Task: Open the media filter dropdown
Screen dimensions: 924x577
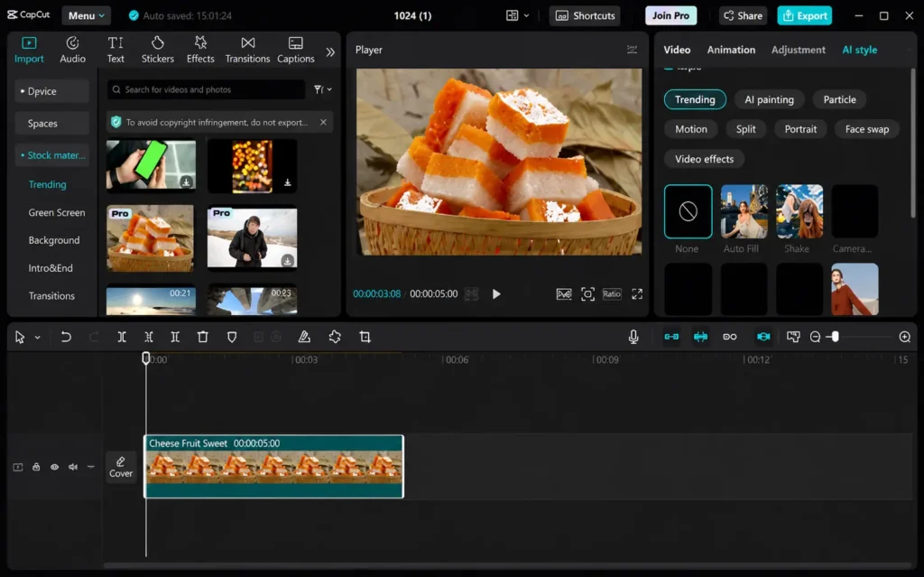Action: 322,89
